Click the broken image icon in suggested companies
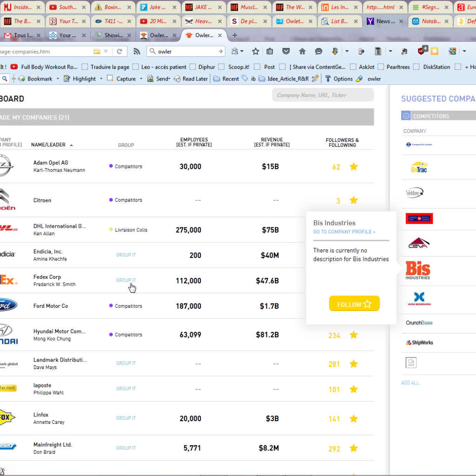This screenshot has width=476, height=476. 411,363
